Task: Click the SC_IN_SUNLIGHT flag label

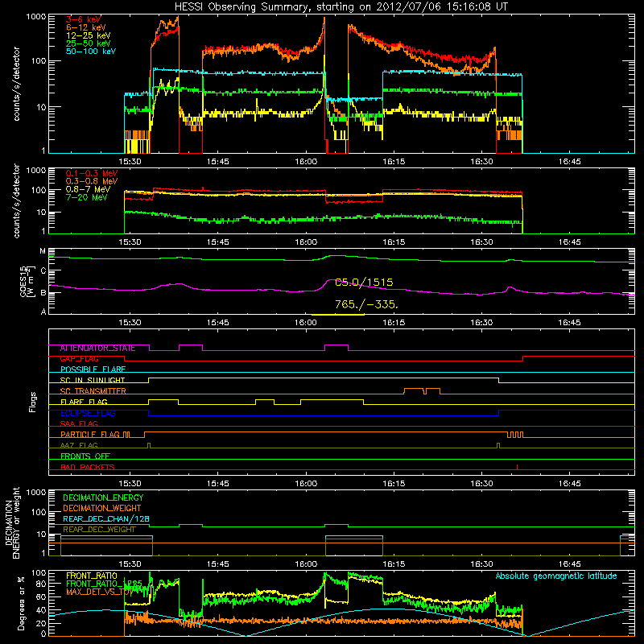Action: [x=93, y=380]
